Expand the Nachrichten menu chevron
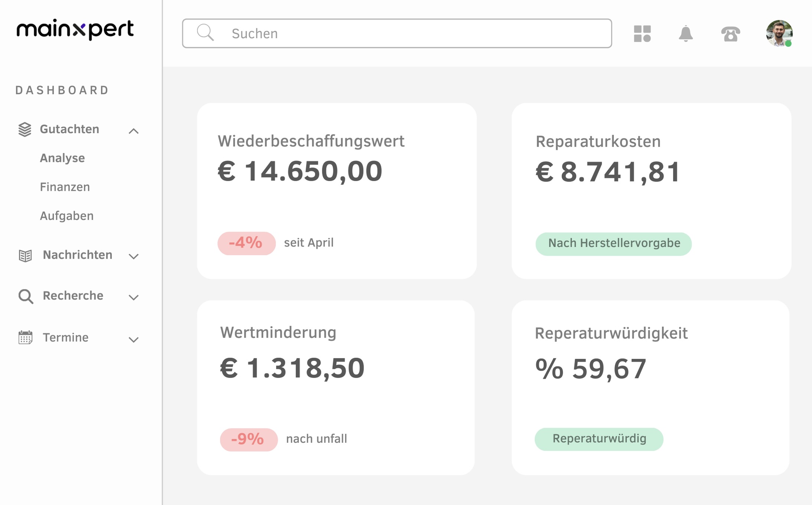The height and width of the screenshot is (505, 812). [134, 256]
